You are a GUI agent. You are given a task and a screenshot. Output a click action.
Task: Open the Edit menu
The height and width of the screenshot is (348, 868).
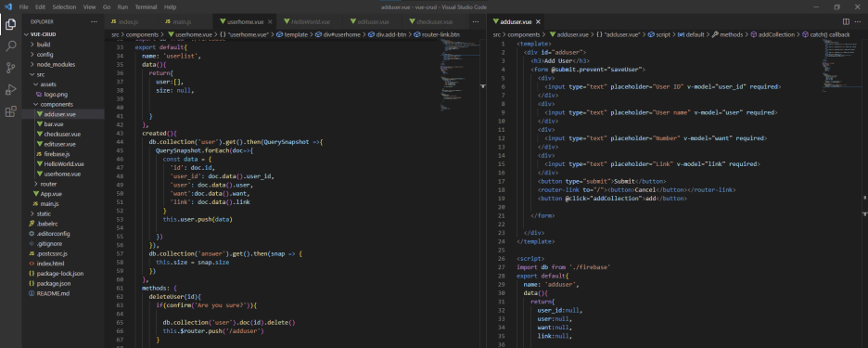tap(41, 7)
